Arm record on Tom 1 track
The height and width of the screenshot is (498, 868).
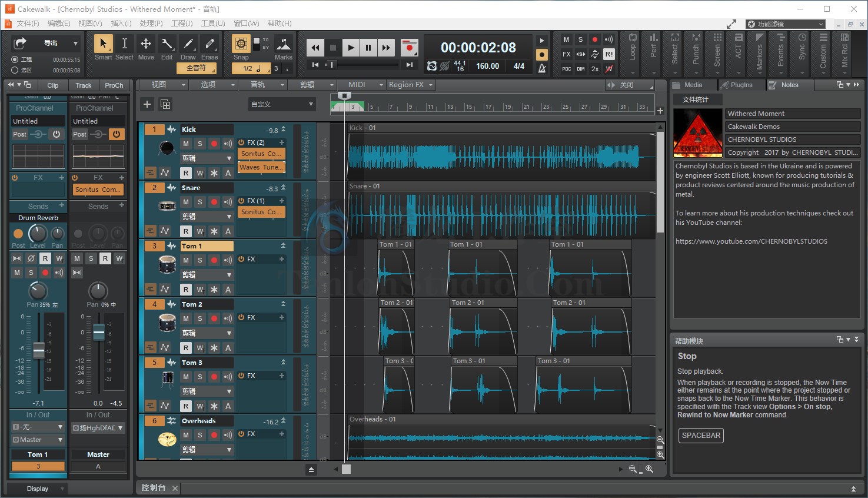(x=214, y=260)
